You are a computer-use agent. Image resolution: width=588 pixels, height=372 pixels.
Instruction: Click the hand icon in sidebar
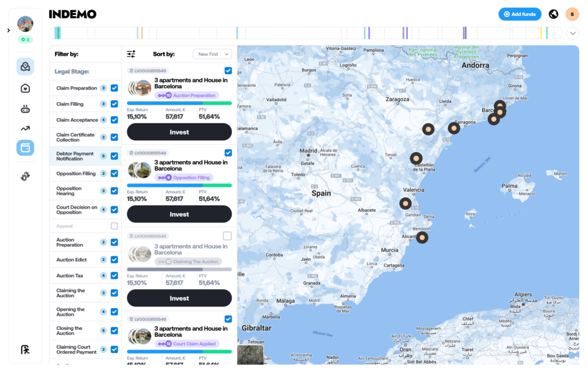click(x=25, y=176)
